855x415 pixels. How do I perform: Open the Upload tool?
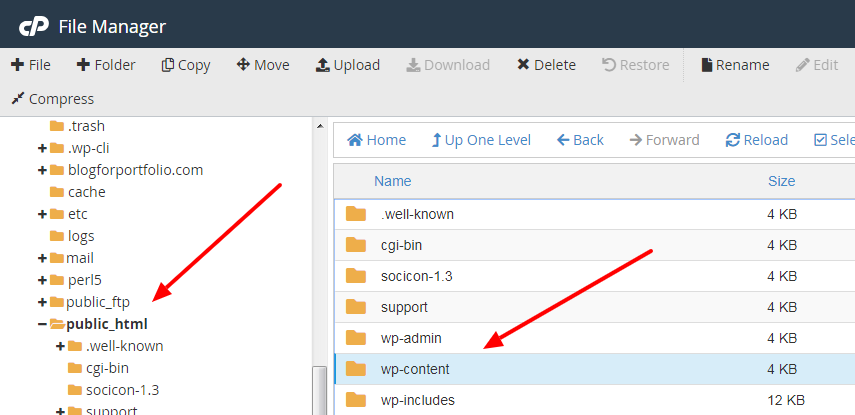tap(347, 65)
